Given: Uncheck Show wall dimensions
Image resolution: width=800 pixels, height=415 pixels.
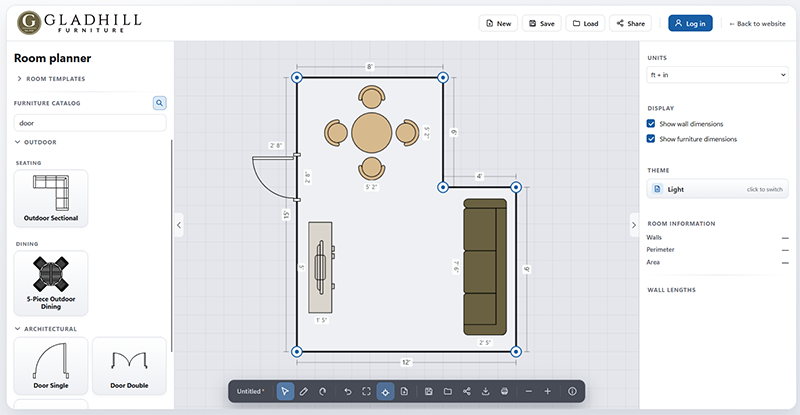Looking at the screenshot, I should [x=651, y=124].
